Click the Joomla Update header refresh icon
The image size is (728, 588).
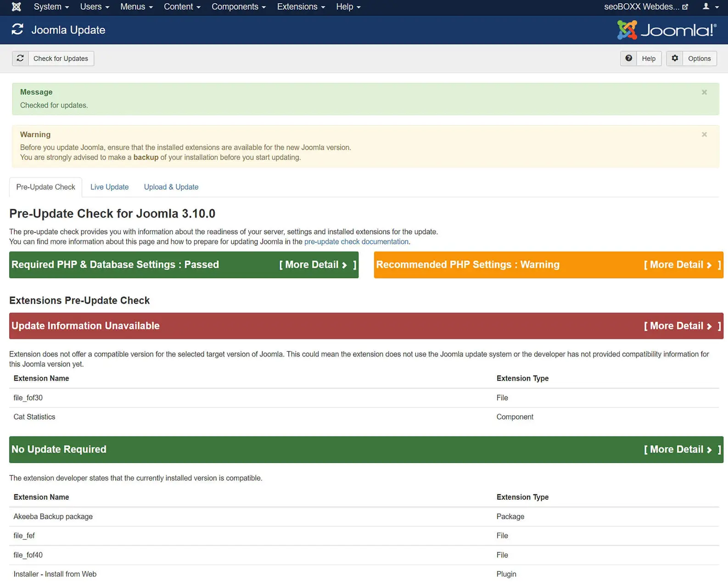[17, 30]
